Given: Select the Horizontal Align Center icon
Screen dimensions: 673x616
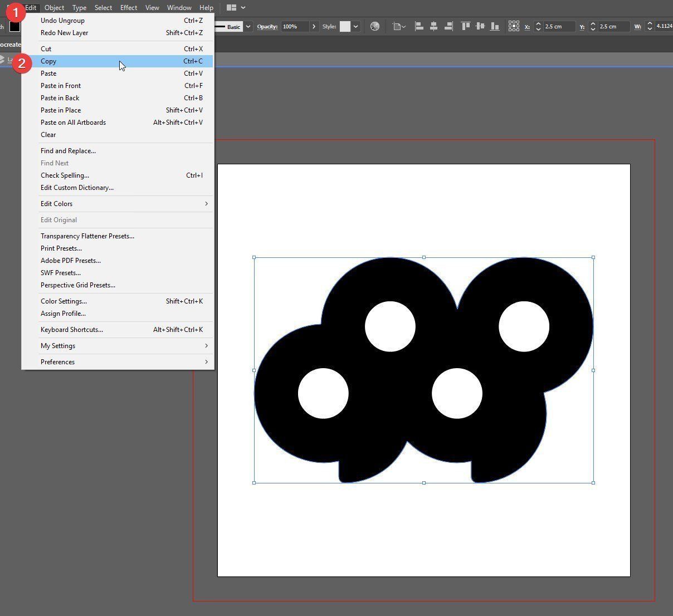Looking at the screenshot, I should [x=433, y=26].
